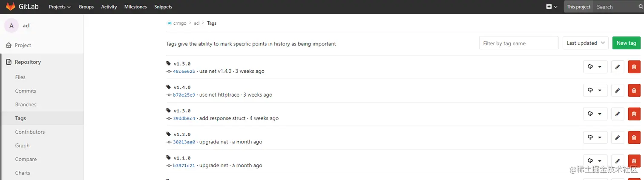Click the top navbar Search box
Screen dimensions: 644x180
coord(618,7)
